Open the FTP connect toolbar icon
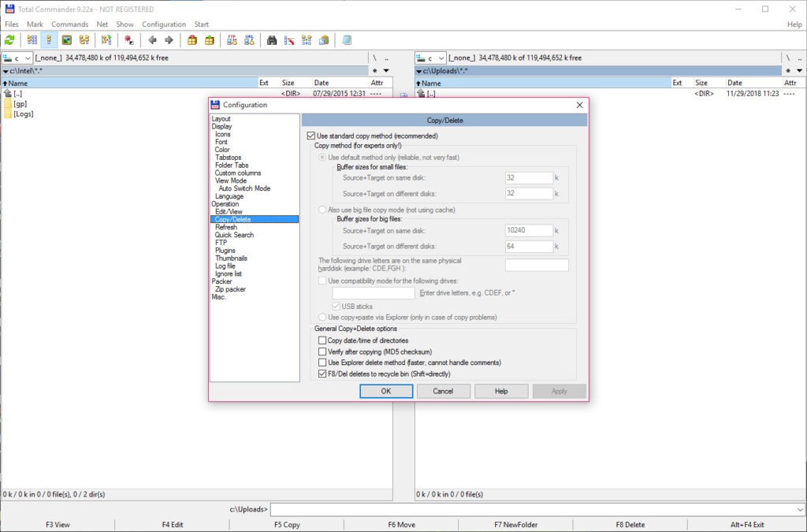 pyautogui.click(x=232, y=40)
